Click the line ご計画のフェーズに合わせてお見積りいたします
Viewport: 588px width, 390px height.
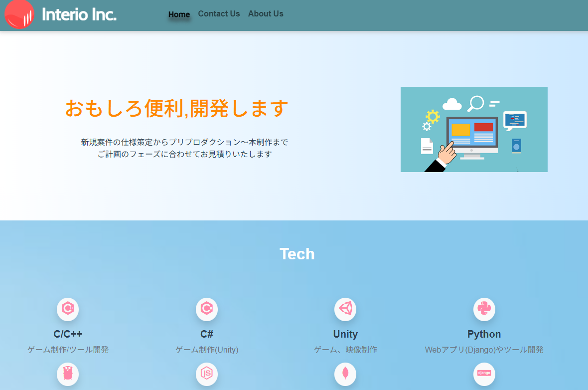click(184, 154)
